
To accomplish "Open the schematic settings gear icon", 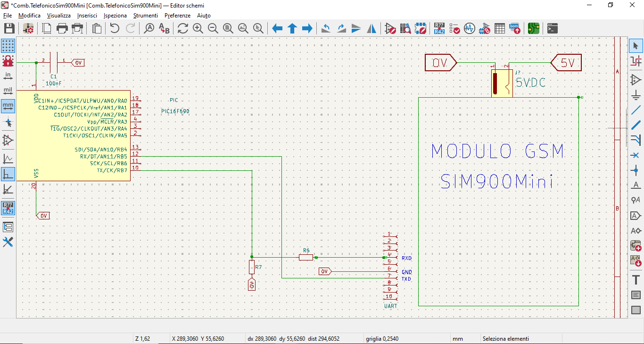I will coord(28,29).
